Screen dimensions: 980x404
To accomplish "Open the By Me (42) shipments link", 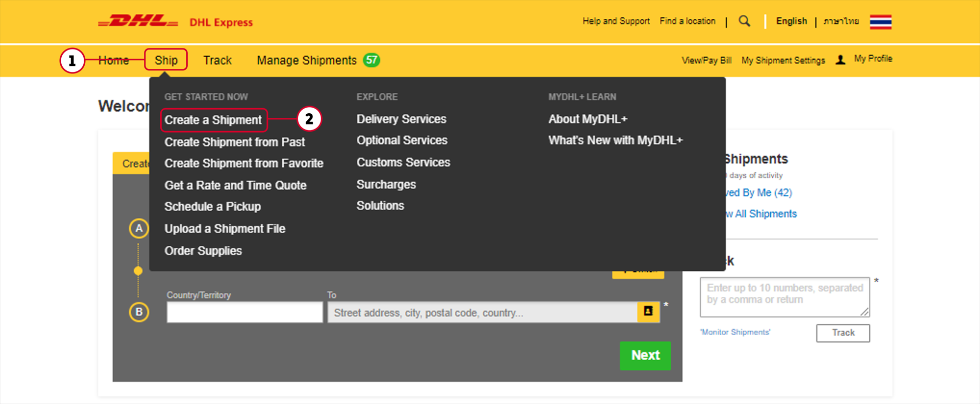I will 759,192.
